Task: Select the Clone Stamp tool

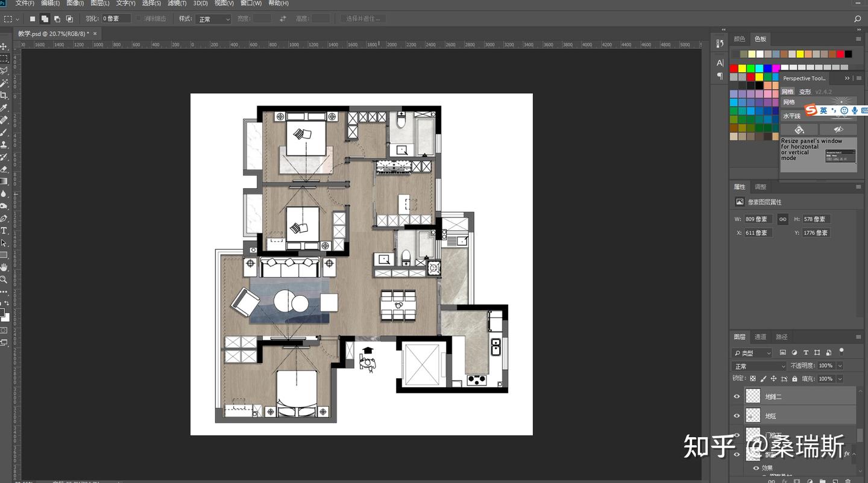Action: [x=4, y=145]
